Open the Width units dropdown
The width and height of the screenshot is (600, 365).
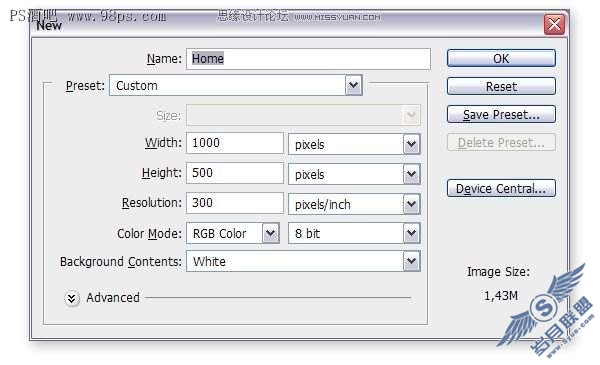point(354,144)
